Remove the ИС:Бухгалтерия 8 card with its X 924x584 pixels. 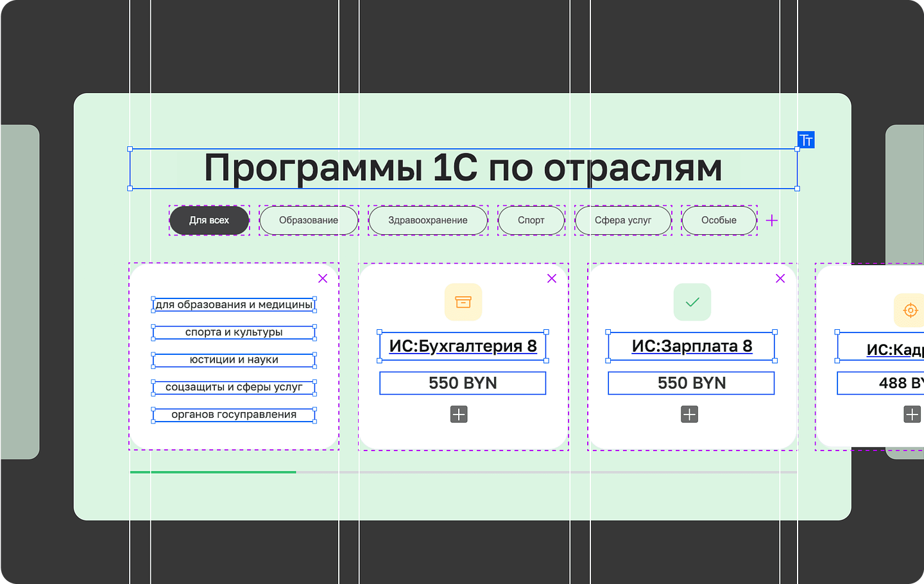pos(552,278)
